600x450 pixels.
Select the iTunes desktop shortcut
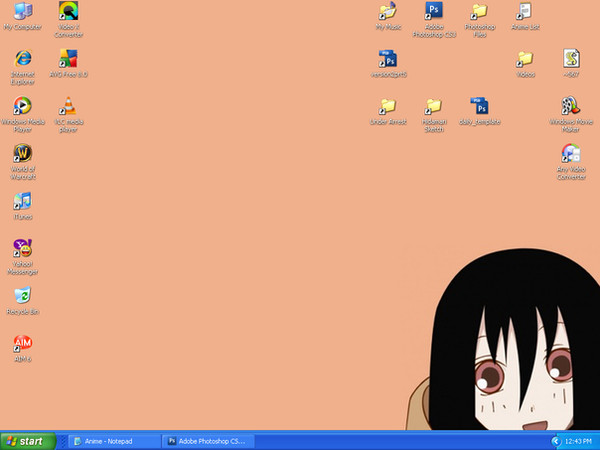22,200
